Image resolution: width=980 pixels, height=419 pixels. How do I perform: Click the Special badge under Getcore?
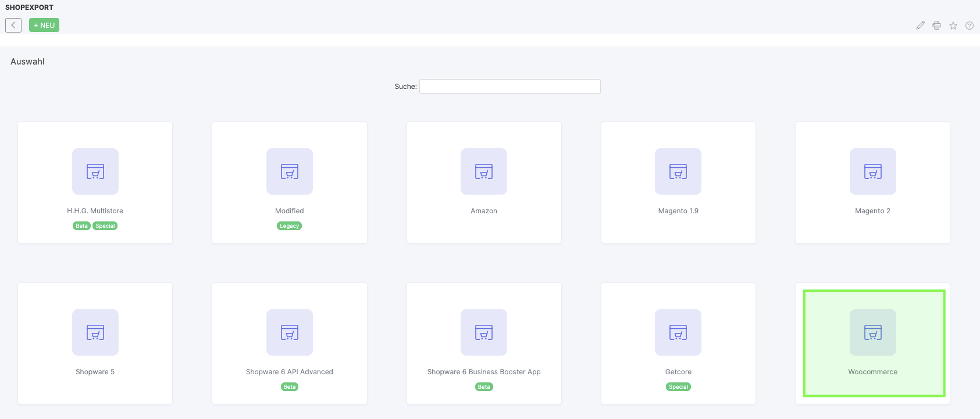pos(678,387)
